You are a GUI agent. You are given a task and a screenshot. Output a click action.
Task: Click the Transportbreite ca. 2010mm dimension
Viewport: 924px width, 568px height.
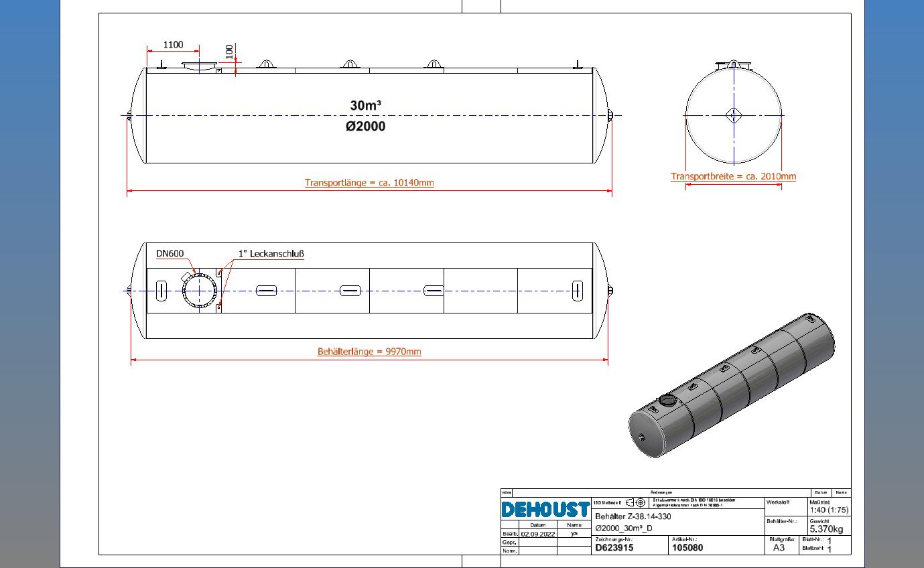click(733, 177)
